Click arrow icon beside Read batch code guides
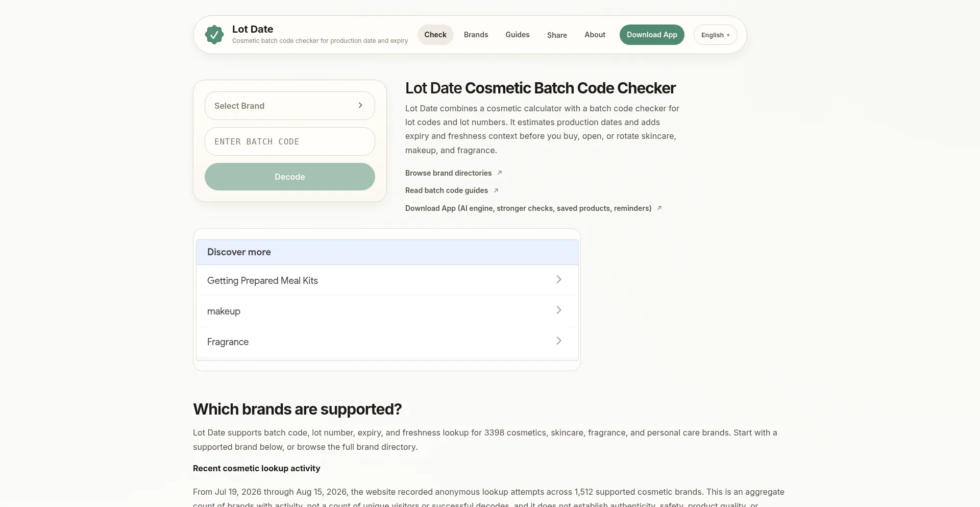Screen dimensions: 980x507 point(496,190)
